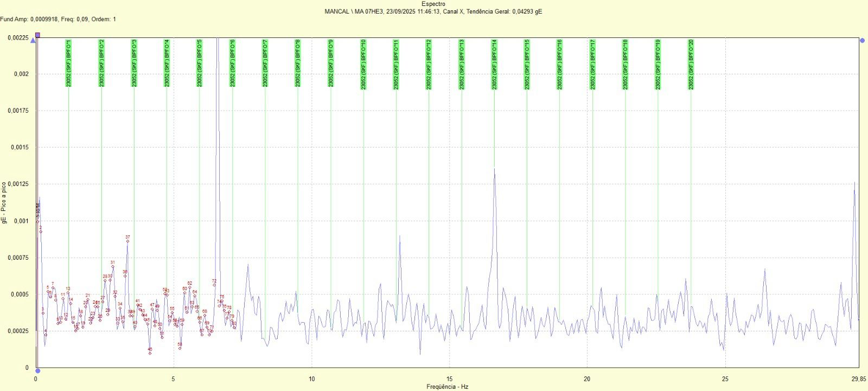Select the 23052 (SKF) BPFO*18 marker label
This screenshot has width=868, height=391.
[625, 64]
